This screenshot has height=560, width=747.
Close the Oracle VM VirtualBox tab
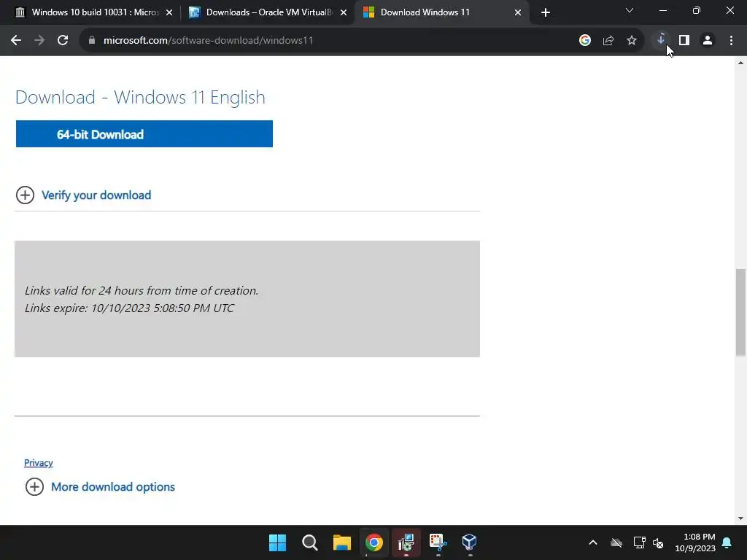(344, 12)
